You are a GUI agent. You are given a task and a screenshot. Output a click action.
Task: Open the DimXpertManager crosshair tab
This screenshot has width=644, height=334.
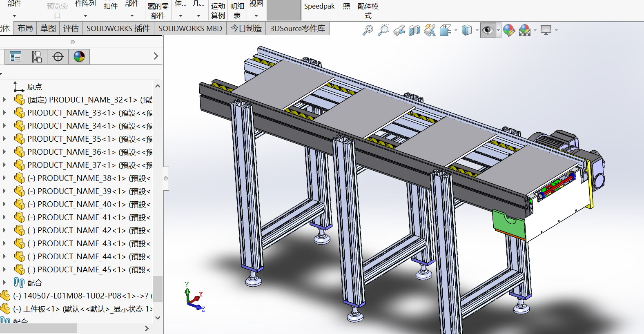click(x=58, y=57)
